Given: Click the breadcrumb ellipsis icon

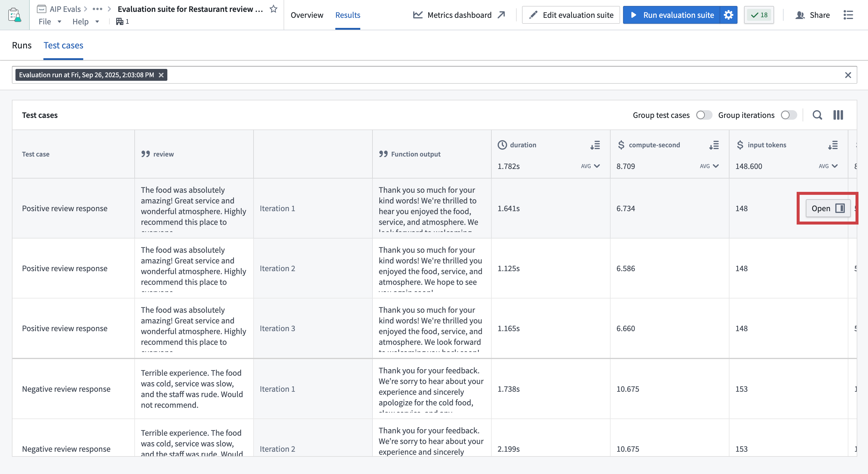Looking at the screenshot, I should [x=98, y=9].
